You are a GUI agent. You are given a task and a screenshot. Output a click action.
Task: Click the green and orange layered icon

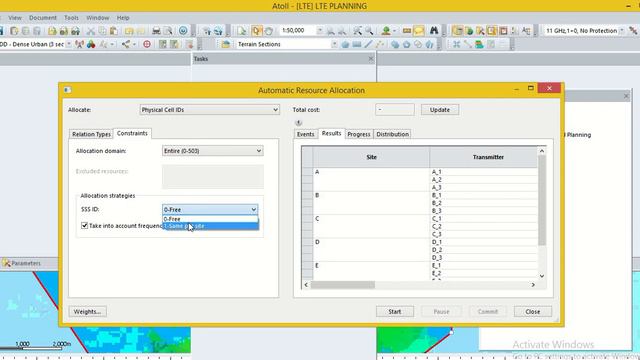(479, 44)
